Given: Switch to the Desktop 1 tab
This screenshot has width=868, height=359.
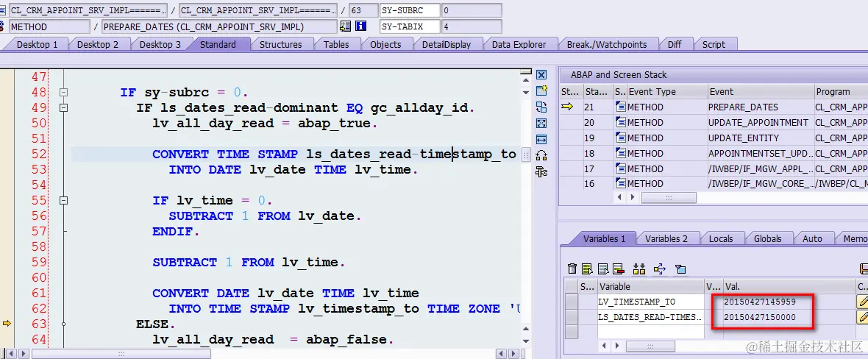Looking at the screenshot, I should point(37,44).
